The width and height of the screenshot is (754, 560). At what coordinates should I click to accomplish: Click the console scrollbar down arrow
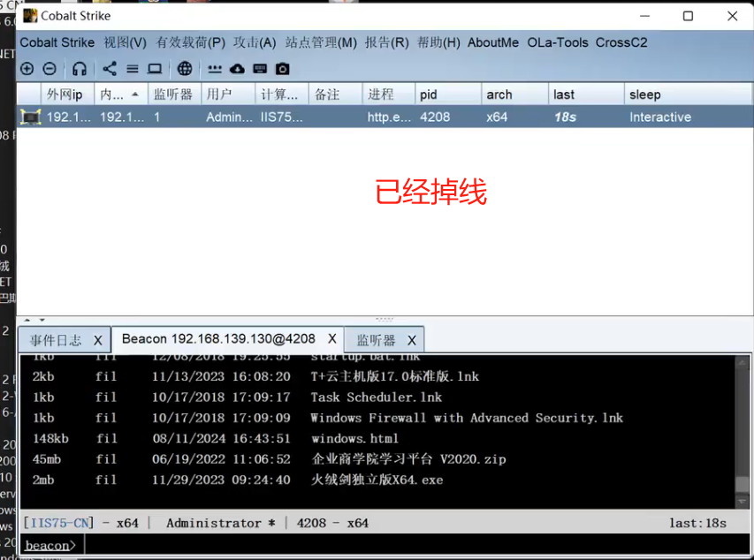tap(742, 502)
